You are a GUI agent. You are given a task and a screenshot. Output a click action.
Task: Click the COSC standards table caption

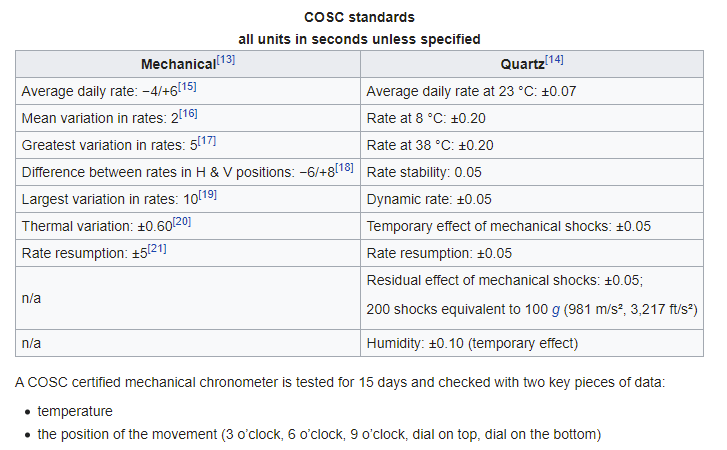point(359,18)
